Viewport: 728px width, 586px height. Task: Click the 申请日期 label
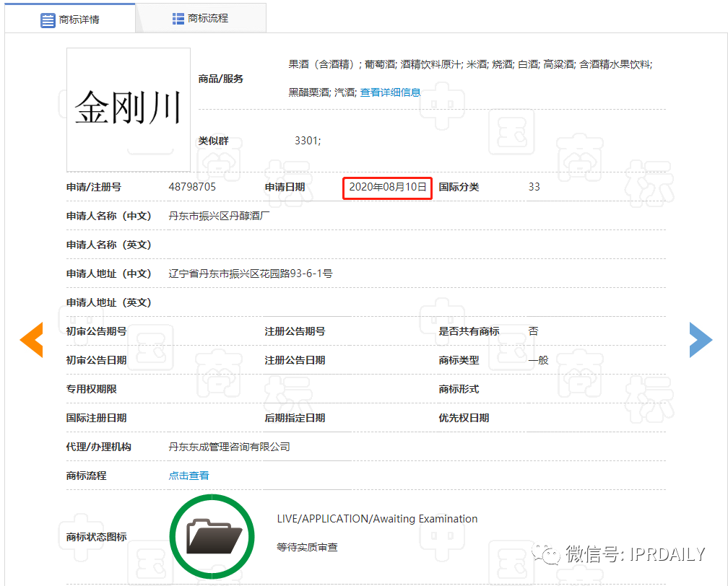[285, 187]
